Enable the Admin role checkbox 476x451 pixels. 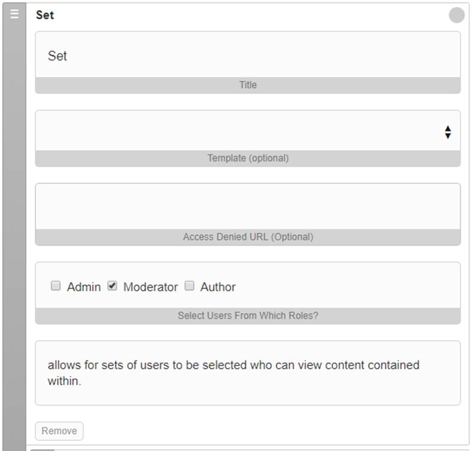(56, 285)
